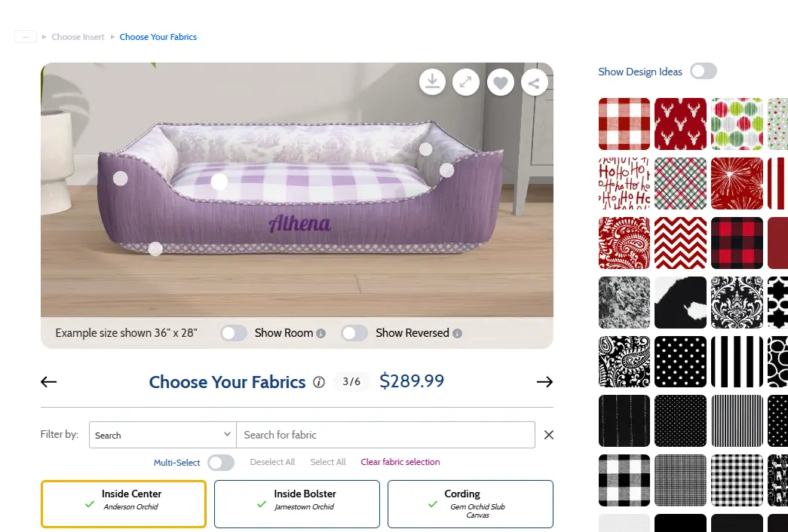Save design to favorites with heart icon

500,82
